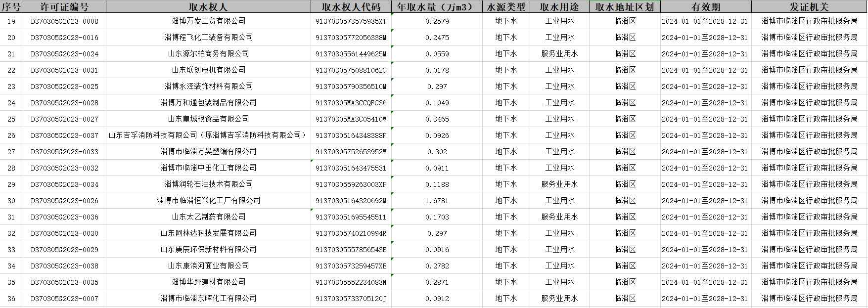Screen dimensions: 868x308
Task: Select permit number D370305G2023-0007
Action: (x=64, y=299)
